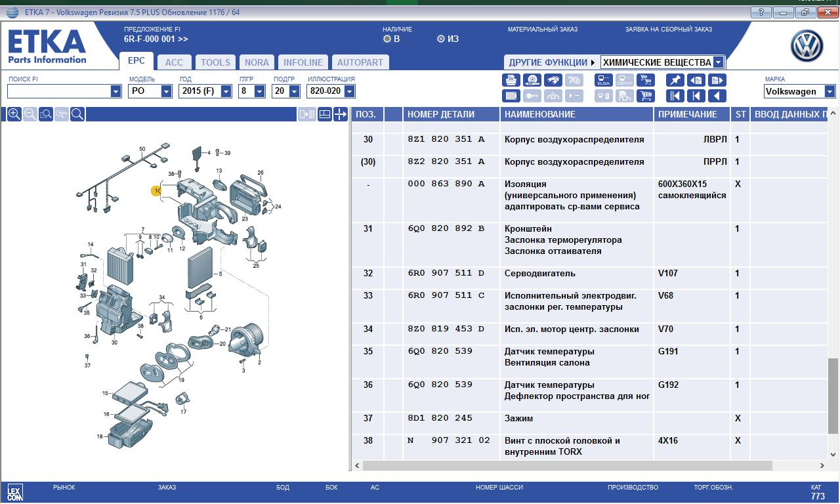The height and width of the screenshot is (504, 840).
Task: Click the 6R-F-000 001 >> link
Action: click(x=156, y=39)
